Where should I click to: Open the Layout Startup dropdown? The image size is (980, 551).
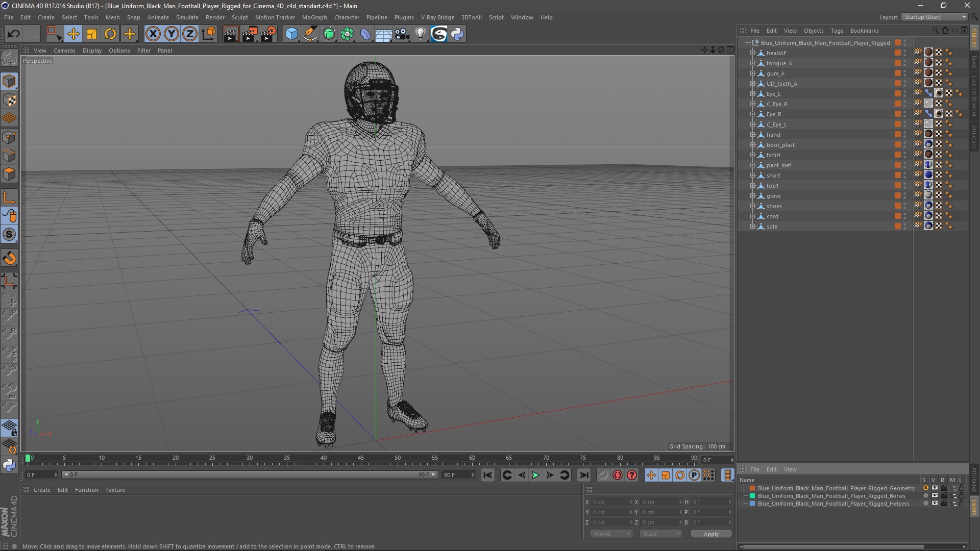click(x=935, y=17)
